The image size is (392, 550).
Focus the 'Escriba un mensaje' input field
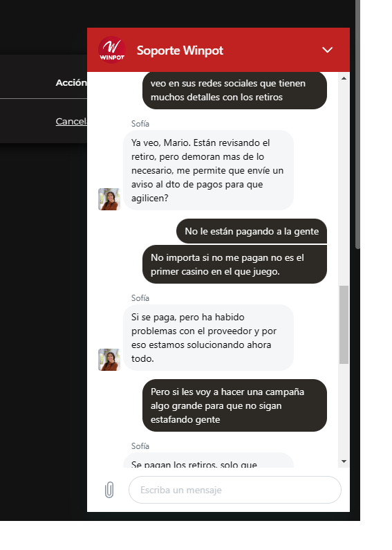click(x=235, y=490)
